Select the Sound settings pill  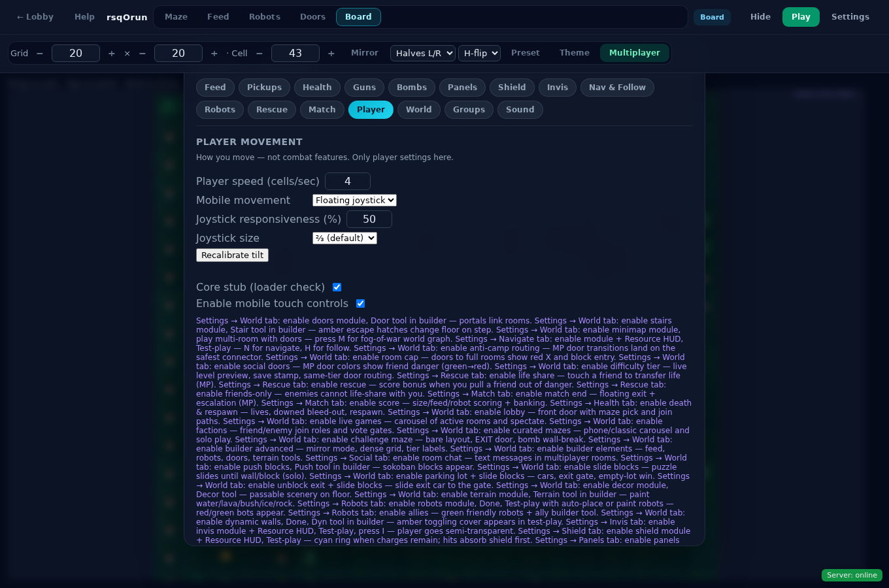(x=520, y=110)
